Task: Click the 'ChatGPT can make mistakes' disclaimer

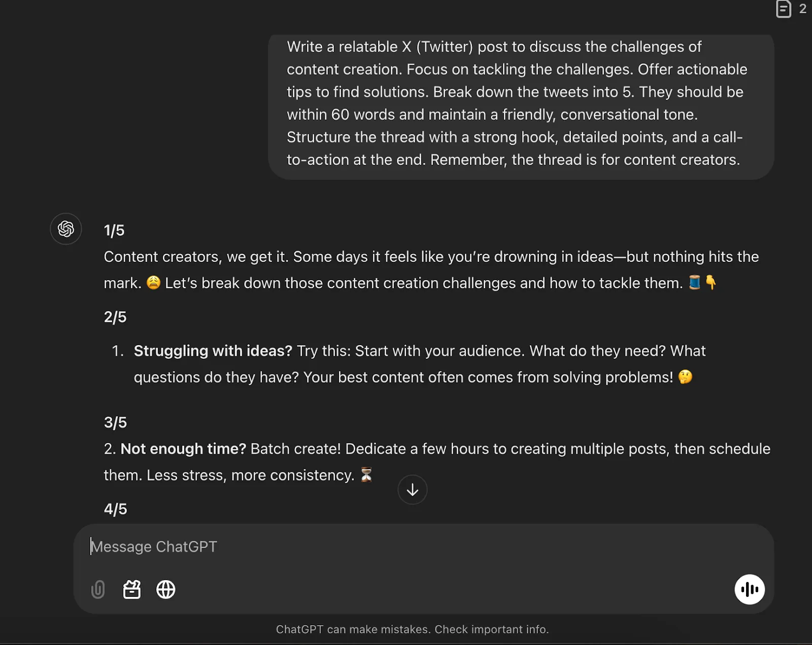Action: point(412,629)
